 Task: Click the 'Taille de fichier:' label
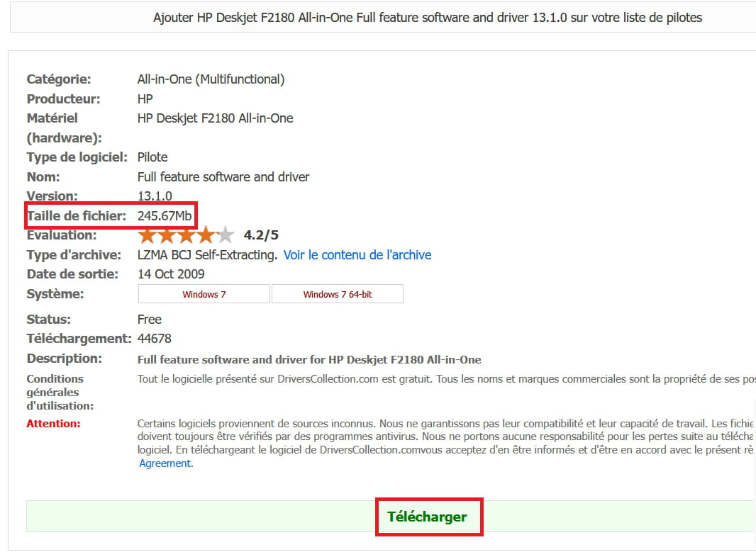76,216
